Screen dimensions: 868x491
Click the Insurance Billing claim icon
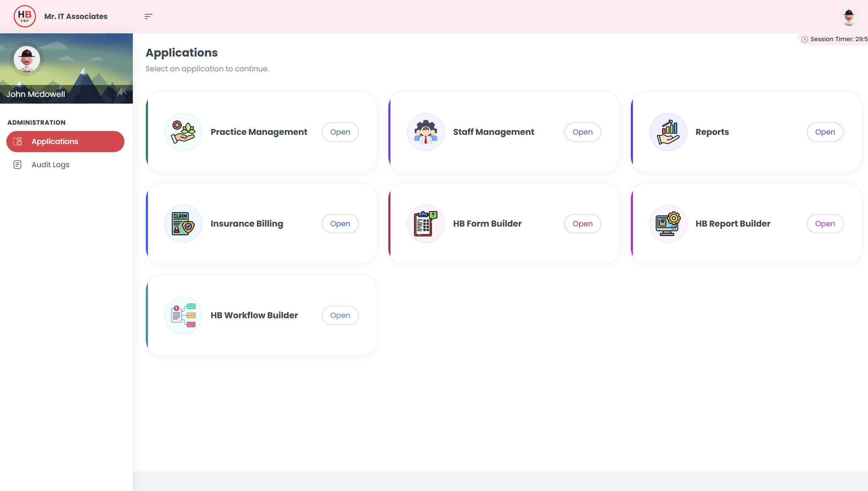click(183, 224)
